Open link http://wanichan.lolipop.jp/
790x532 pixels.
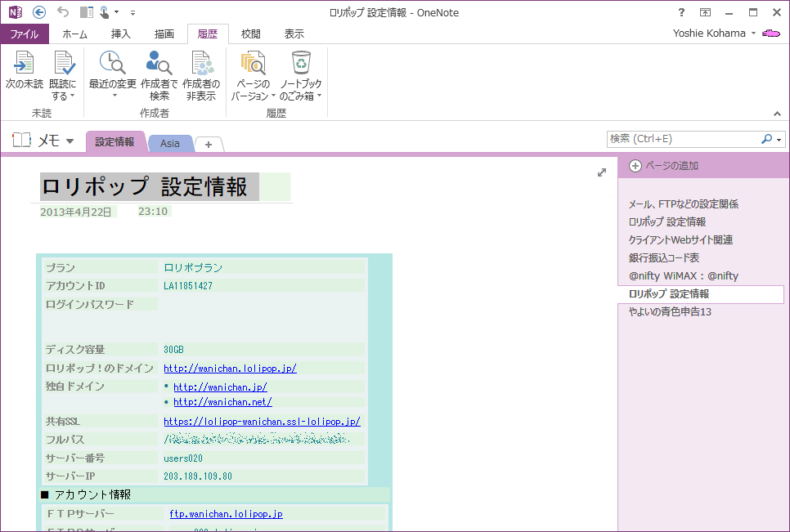(231, 369)
